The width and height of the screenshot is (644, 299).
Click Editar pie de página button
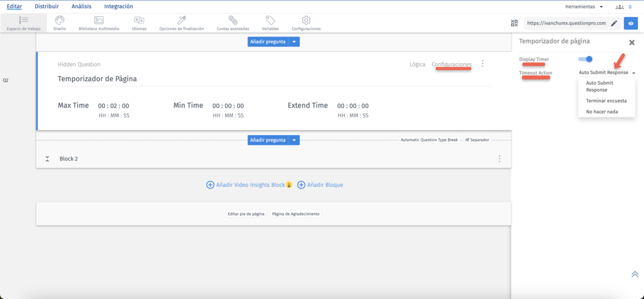pyautogui.click(x=246, y=214)
